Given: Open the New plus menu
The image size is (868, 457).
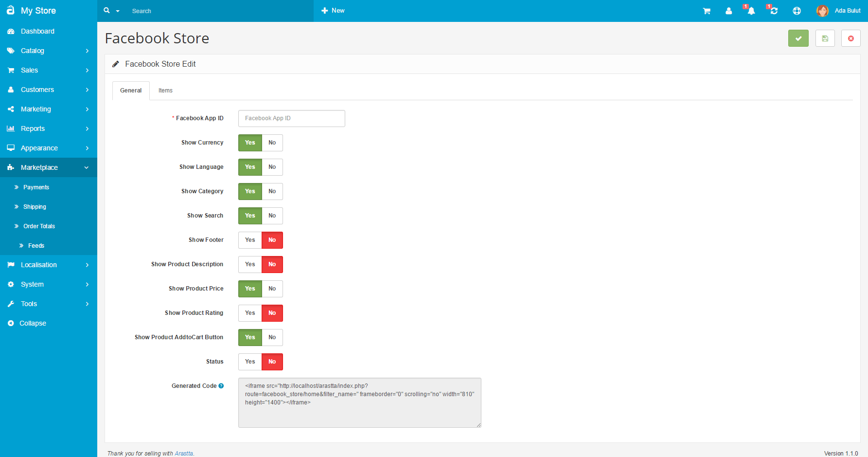Looking at the screenshot, I should pyautogui.click(x=333, y=11).
